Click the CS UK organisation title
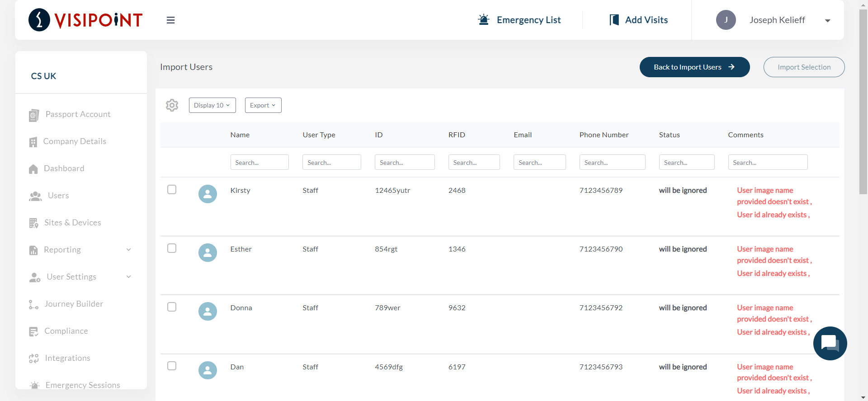868x401 pixels. [x=43, y=76]
